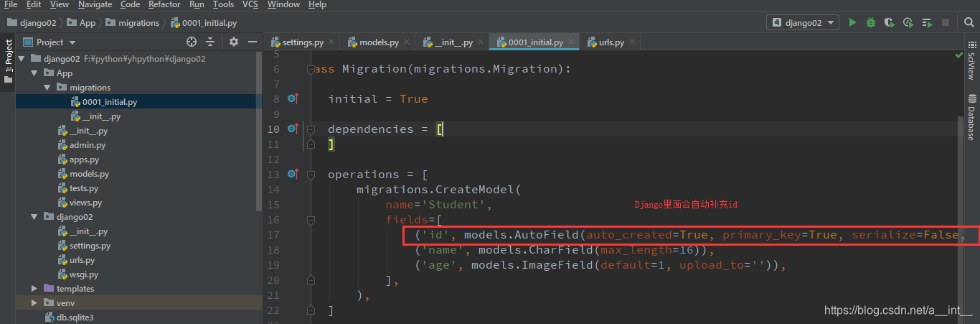980x324 pixels.
Task: Switch to the settings.py tab
Action: (x=302, y=42)
